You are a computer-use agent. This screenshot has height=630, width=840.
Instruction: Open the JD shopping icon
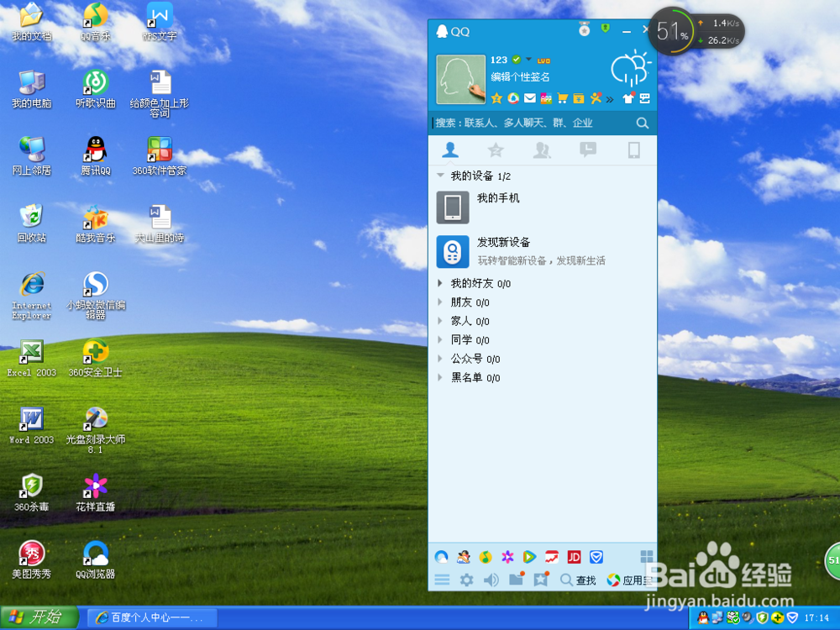pos(575,557)
